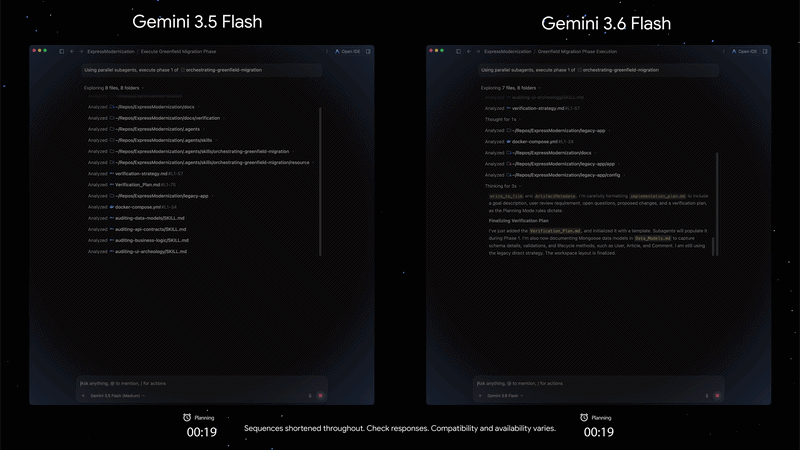Stop generation in left Gemini 3.5 window

[x=320, y=395]
